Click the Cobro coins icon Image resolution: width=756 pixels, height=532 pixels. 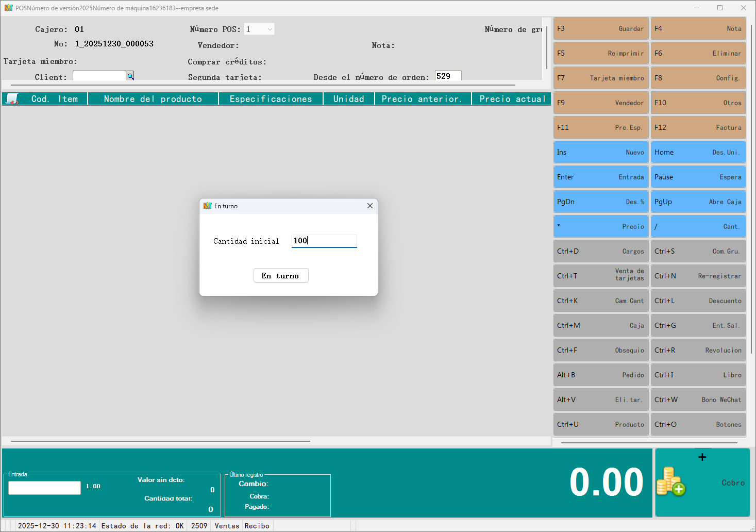tap(670, 481)
